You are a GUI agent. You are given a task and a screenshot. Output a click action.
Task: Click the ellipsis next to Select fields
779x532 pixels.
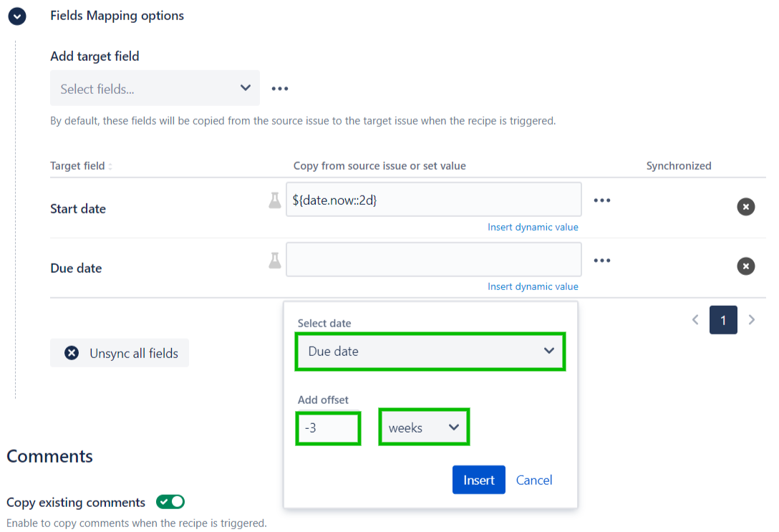coord(279,89)
